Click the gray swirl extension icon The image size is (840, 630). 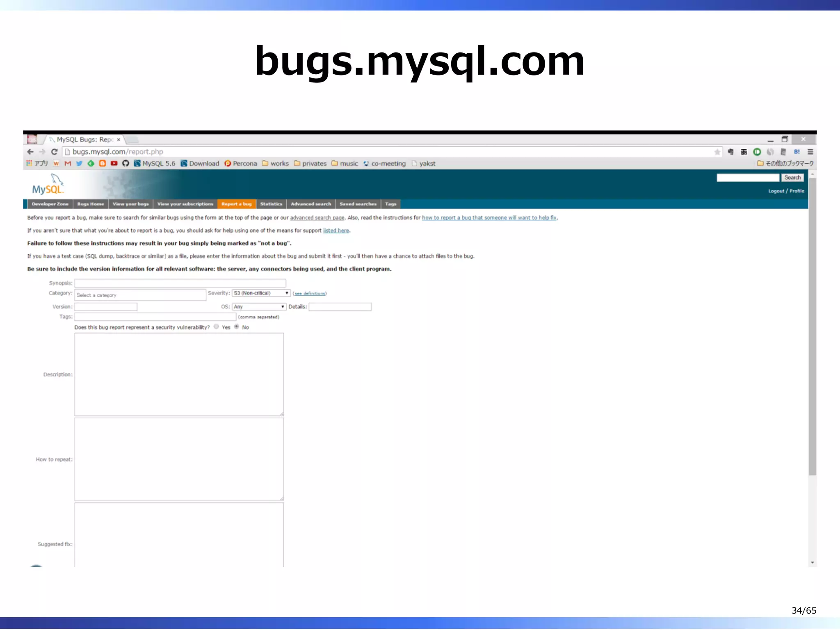click(x=770, y=152)
